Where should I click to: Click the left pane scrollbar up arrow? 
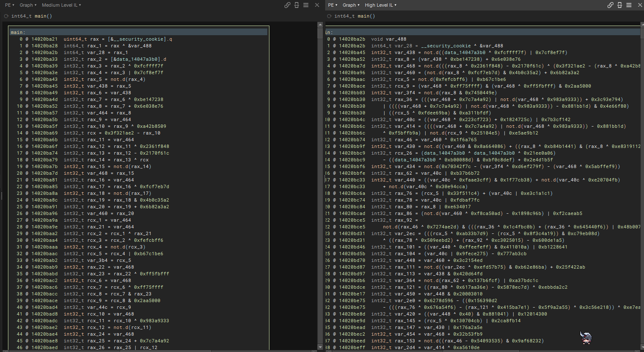coord(321,25)
